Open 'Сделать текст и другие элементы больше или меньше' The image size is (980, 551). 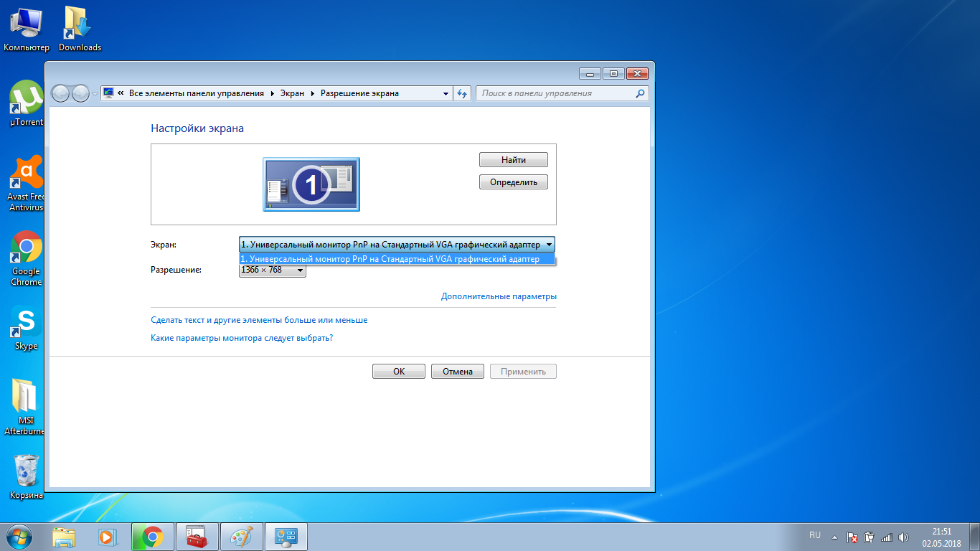click(259, 320)
